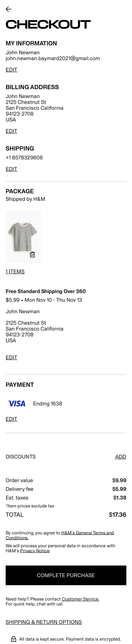Image resolution: width=132 pixels, height=644 pixels.
Task: Open the 1 ITEMS list
Action: click(15, 272)
